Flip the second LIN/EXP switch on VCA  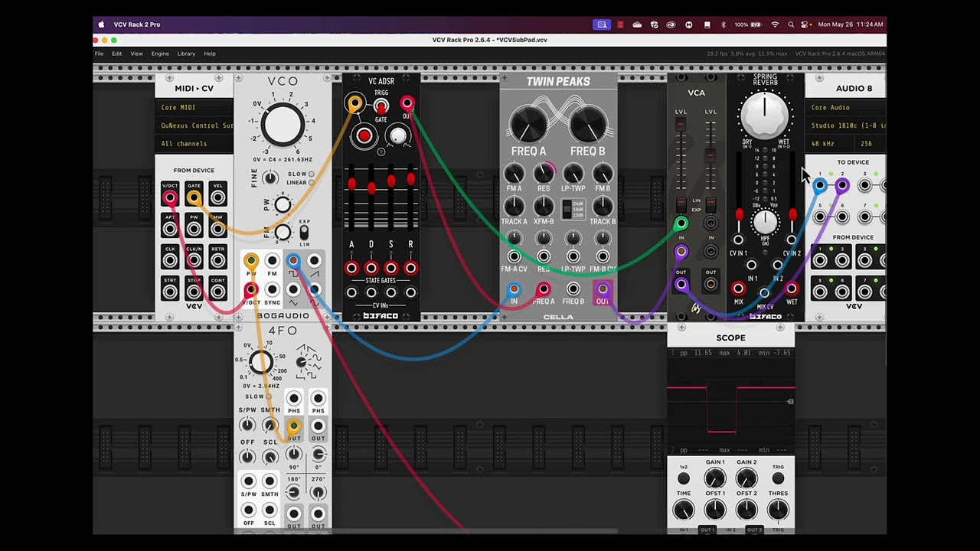click(710, 204)
